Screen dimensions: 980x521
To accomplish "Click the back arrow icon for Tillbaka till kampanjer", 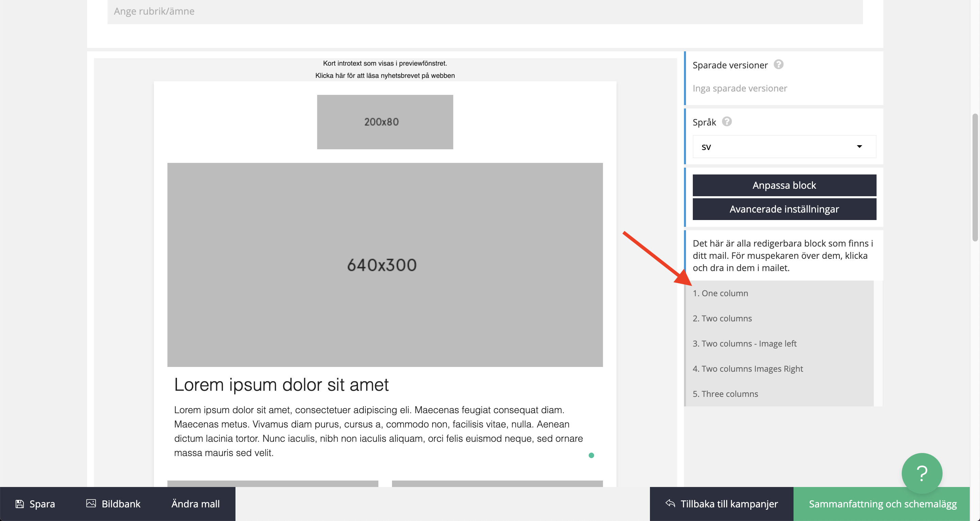I will point(670,504).
